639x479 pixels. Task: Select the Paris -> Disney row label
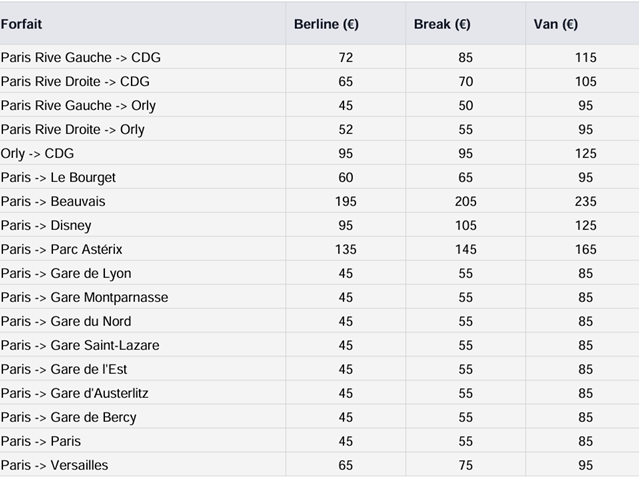point(46,225)
